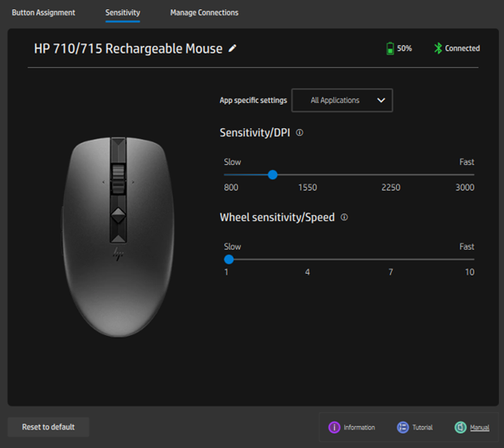Viewport: 504px width, 448px height.
Task: Click the 50% battery text
Action: [x=404, y=49]
